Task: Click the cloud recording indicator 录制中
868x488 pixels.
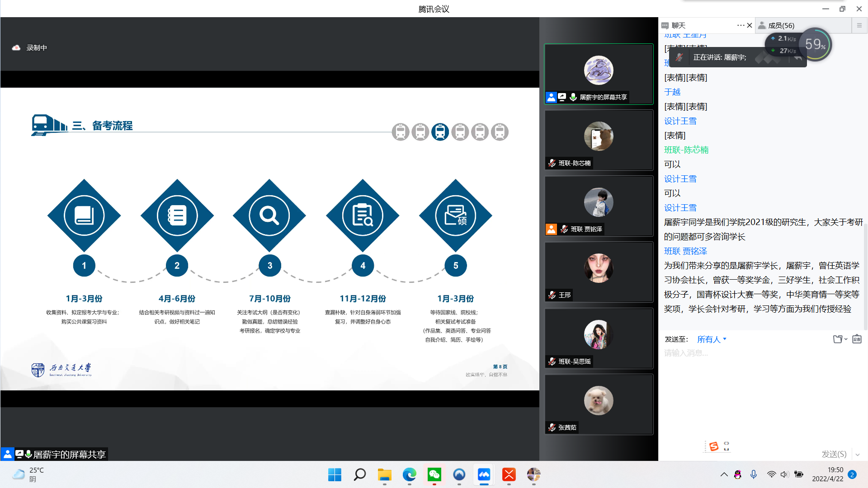Action: click(29, 47)
